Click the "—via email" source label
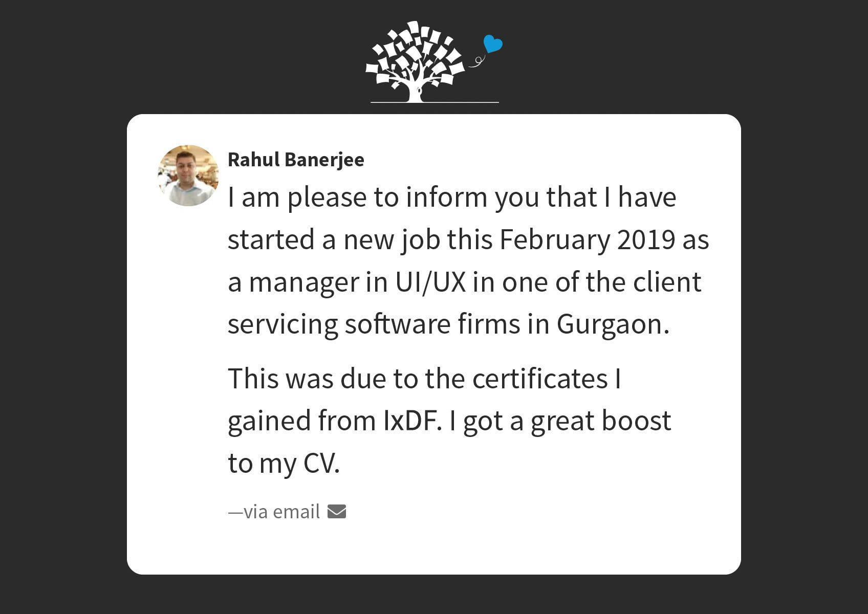 coord(274,512)
